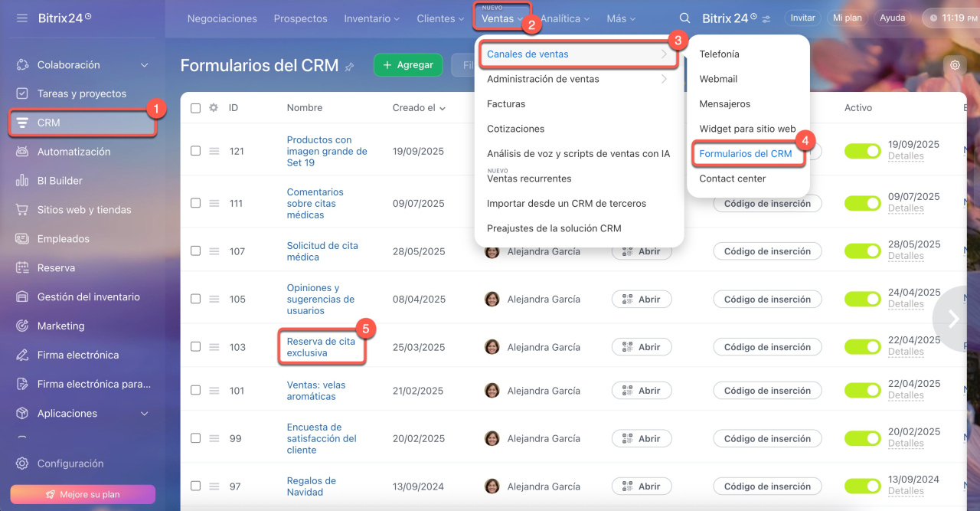Viewport: 980px width, 511px height.
Task: Open the Reserva de cita exclusiva form
Action: pyautogui.click(x=321, y=347)
